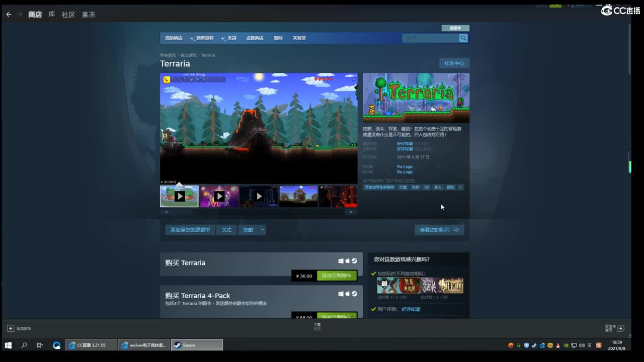The height and width of the screenshot is (362, 644).
Task: Ignore the game with 忽略 button
Action: point(248,230)
